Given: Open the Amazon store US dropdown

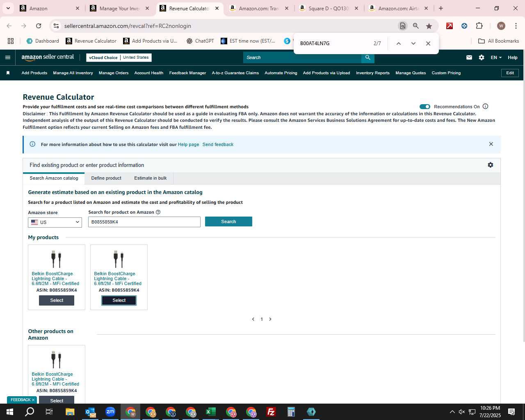Looking at the screenshot, I should click(x=55, y=222).
